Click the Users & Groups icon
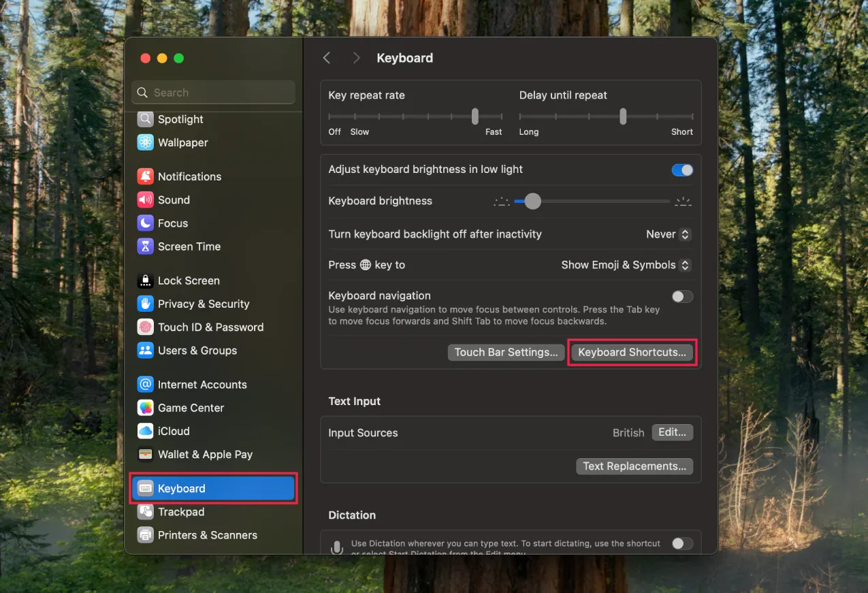The image size is (868, 593). tap(145, 350)
